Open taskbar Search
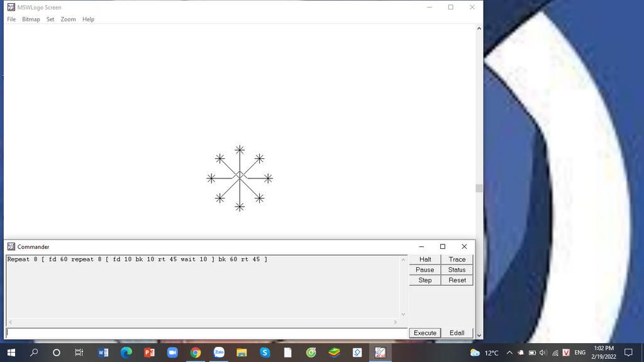Image resolution: width=644 pixels, height=362 pixels. 34,353
